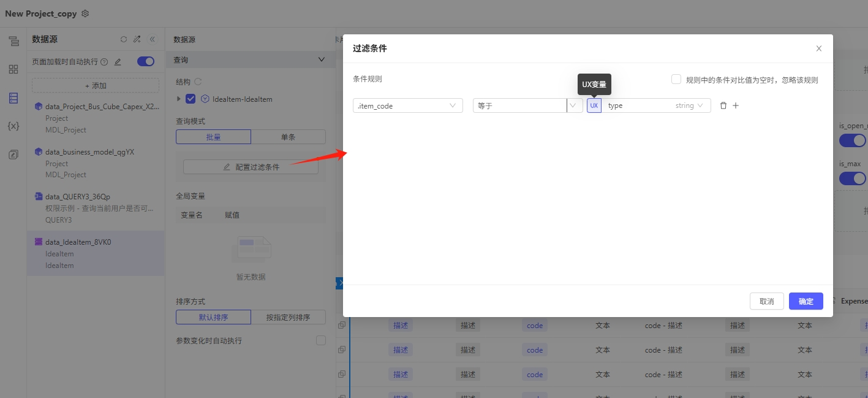Open the string type dropdown
Viewport: 868px width, 398px height.
point(689,105)
